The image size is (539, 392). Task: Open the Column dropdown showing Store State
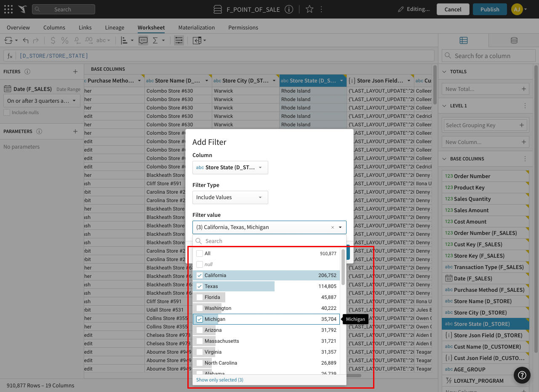[x=230, y=168]
